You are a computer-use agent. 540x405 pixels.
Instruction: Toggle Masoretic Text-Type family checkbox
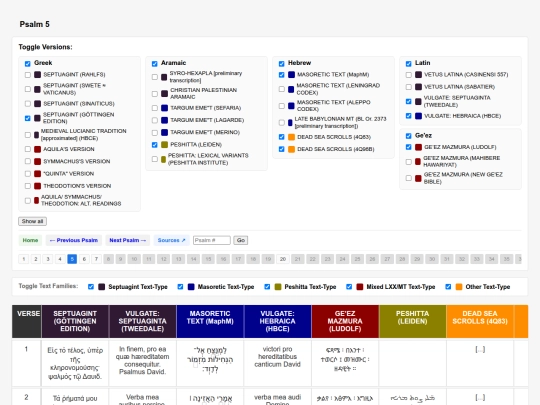point(180,287)
